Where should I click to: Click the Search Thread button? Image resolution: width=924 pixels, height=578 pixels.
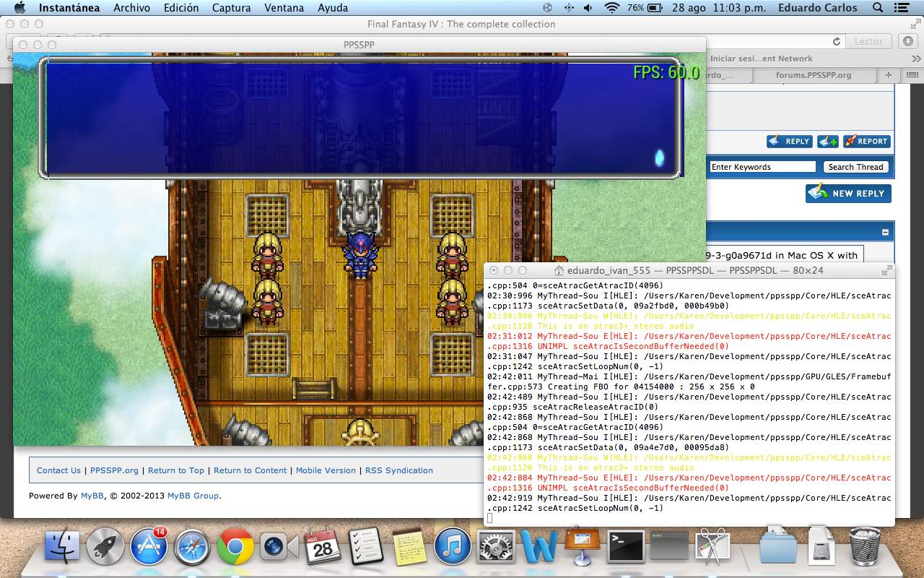(x=855, y=167)
